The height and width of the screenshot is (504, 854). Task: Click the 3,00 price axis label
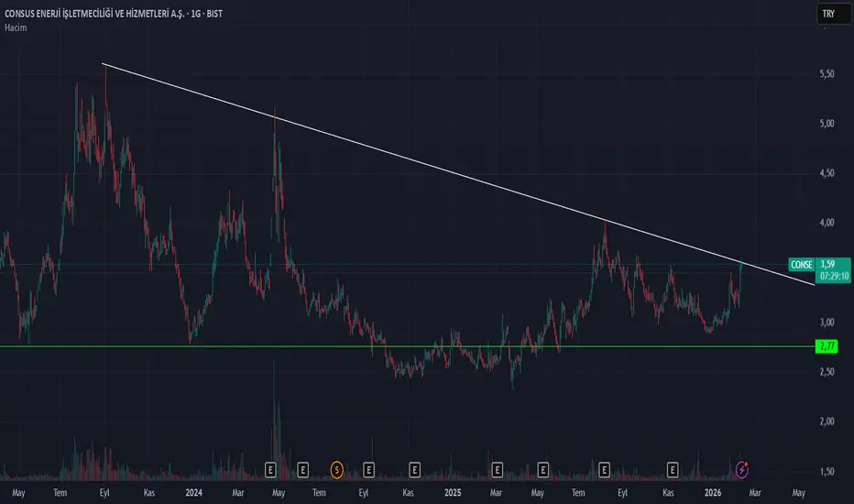click(x=827, y=323)
